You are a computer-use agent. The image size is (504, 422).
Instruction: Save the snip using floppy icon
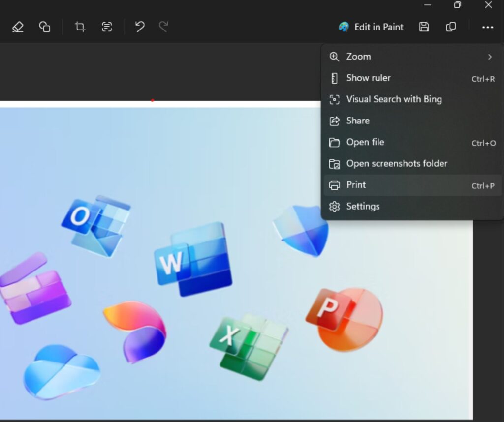click(x=424, y=27)
